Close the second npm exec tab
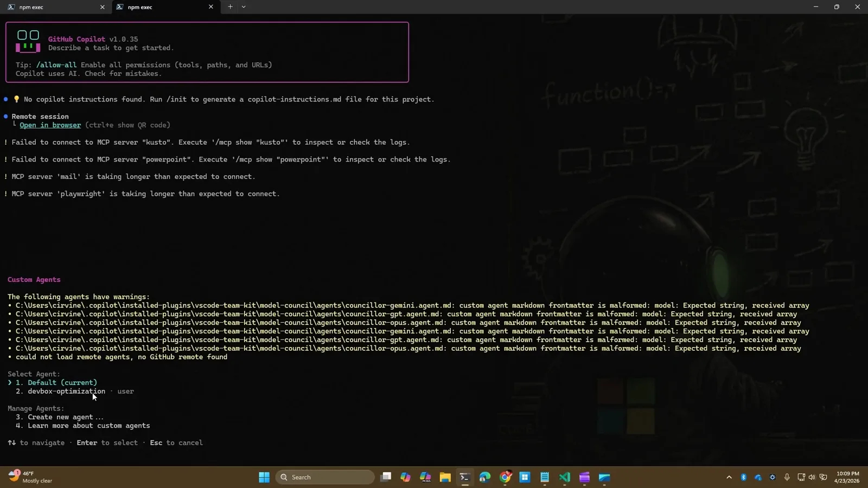The width and height of the screenshot is (868, 488). [x=211, y=7]
